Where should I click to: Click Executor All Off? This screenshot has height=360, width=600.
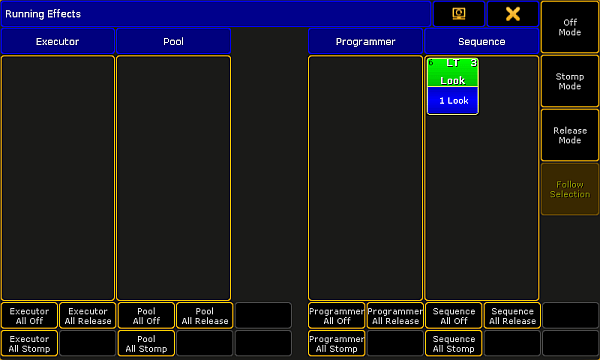point(29,316)
